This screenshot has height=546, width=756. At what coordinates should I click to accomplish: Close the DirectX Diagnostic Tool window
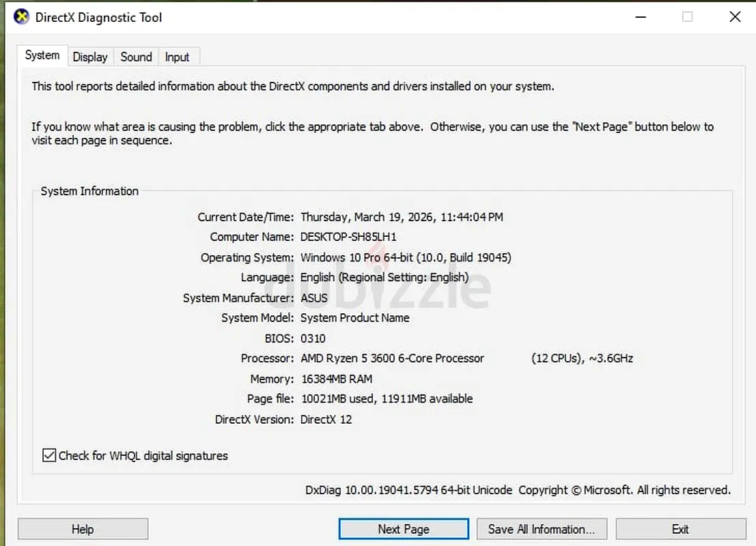(735, 17)
